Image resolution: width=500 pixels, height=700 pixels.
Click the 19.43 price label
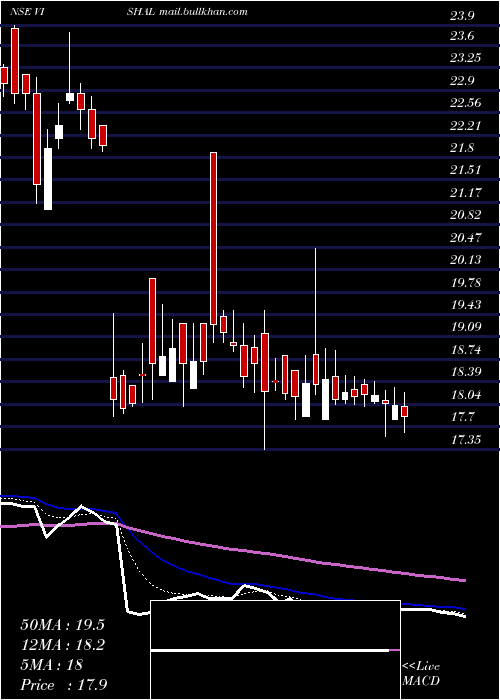466,305
